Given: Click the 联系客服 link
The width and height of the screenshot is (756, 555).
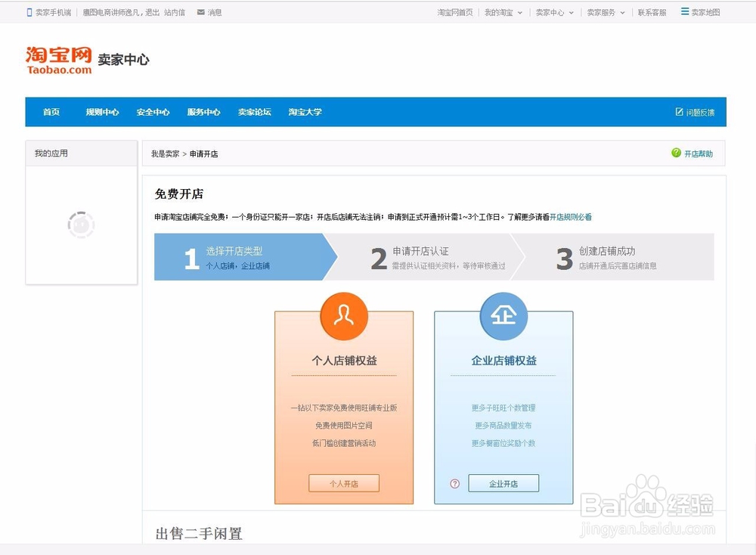Looking at the screenshot, I should (652, 13).
